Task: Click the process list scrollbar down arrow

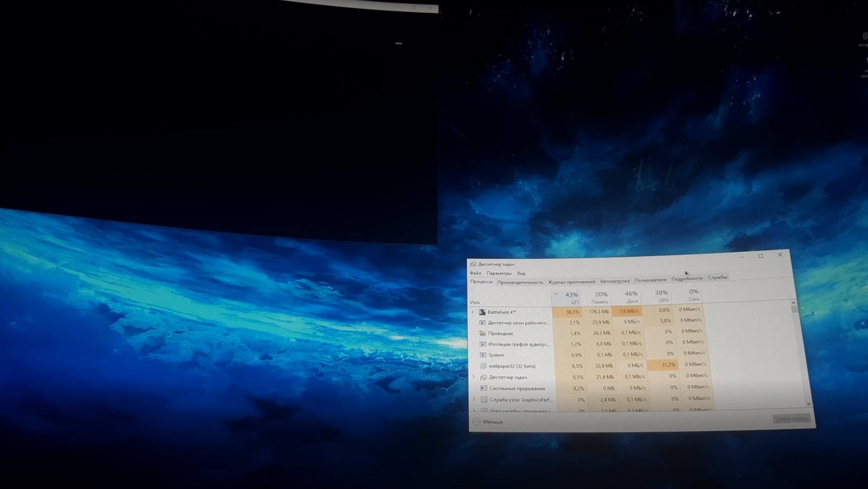Action: pyautogui.click(x=808, y=403)
